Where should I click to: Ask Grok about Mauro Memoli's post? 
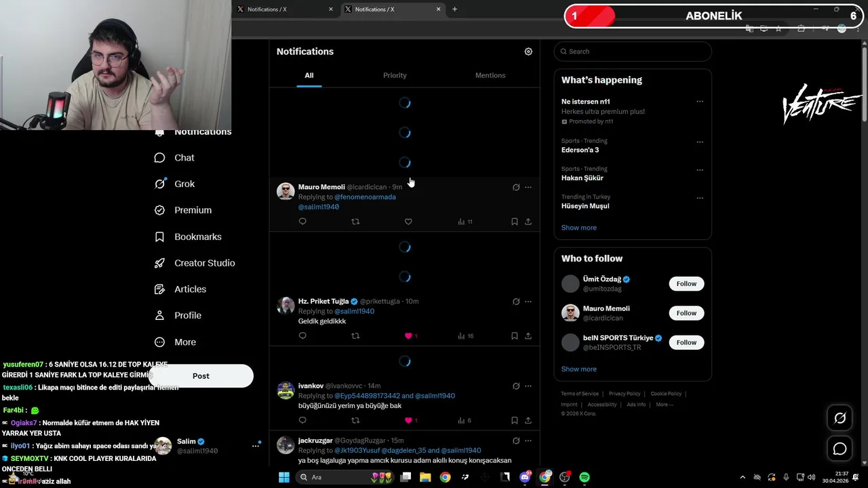click(x=516, y=187)
